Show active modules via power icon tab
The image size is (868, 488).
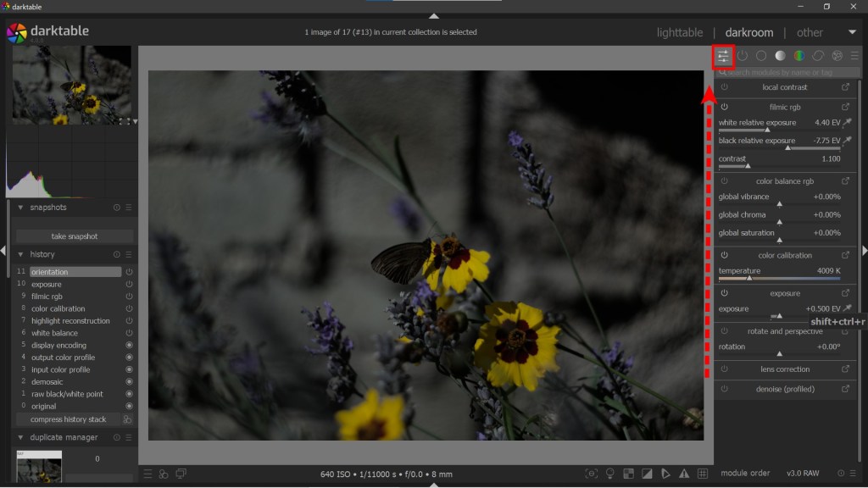click(743, 56)
